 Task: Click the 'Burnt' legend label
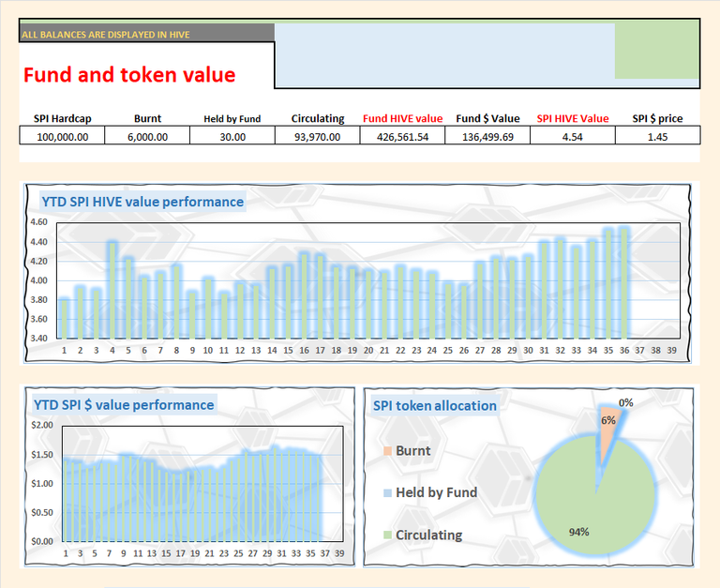tap(413, 451)
